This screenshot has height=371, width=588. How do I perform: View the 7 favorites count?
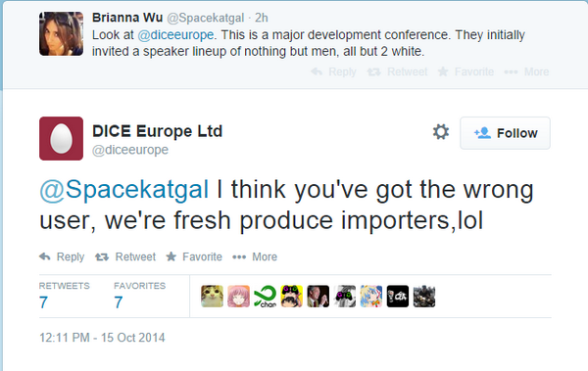click(x=139, y=296)
